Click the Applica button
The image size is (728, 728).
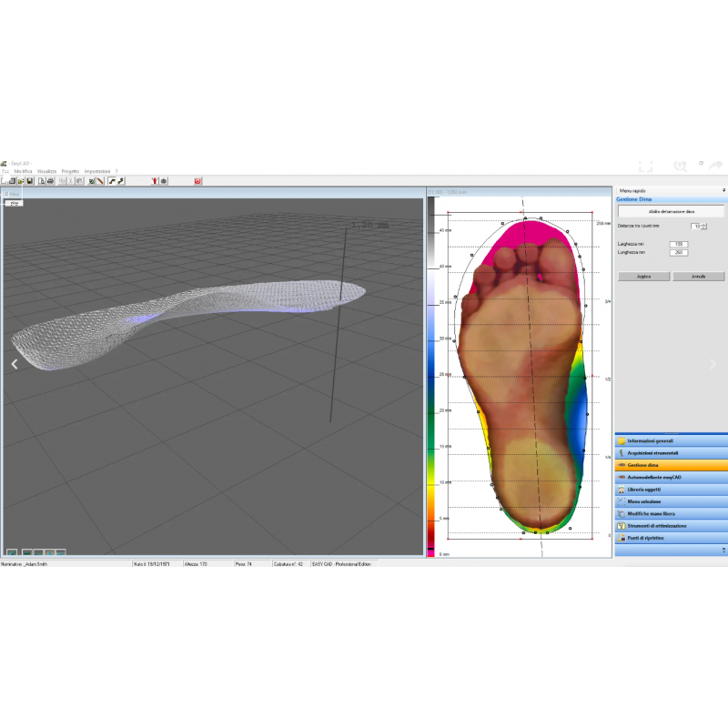click(x=643, y=277)
